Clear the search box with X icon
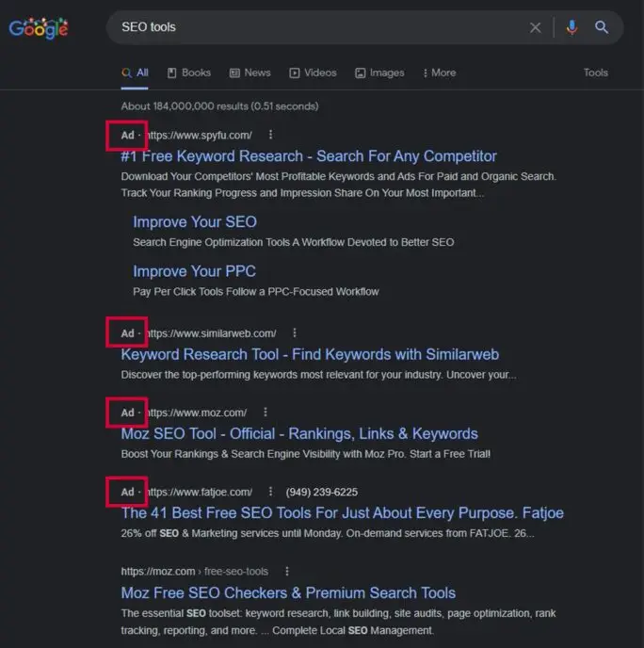644x648 pixels. [x=536, y=27]
